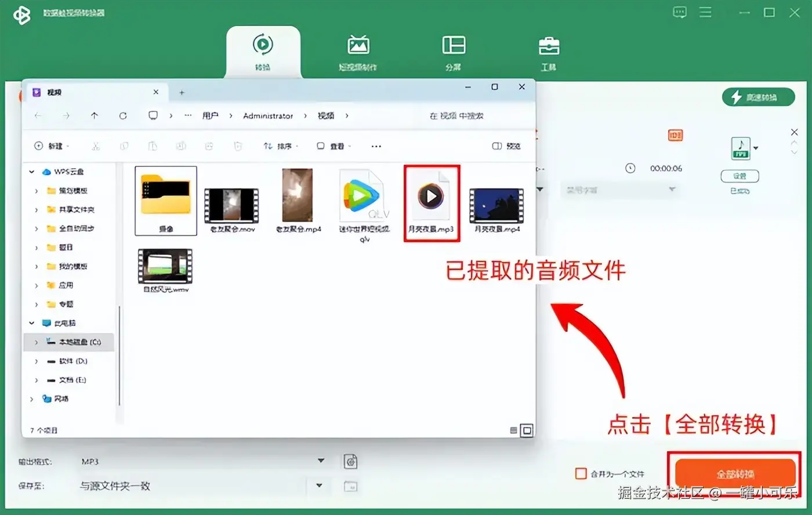The image size is (812, 515).
Task: Add a new File Explorer tab with plus
Action: pyautogui.click(x=182, y=92)
